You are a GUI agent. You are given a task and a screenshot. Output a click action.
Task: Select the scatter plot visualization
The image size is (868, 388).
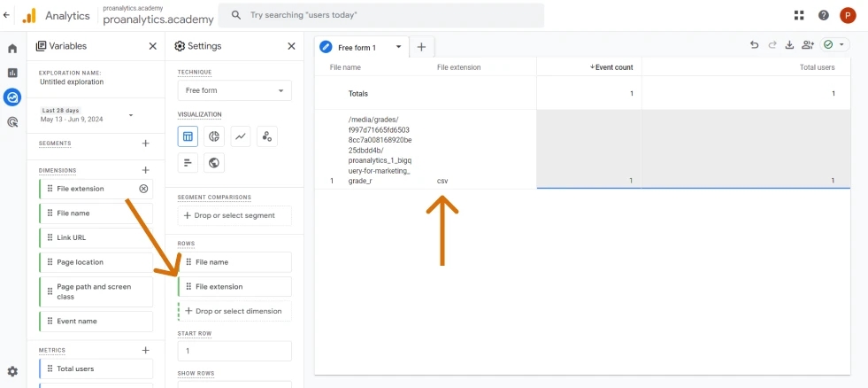click(267, 136)
